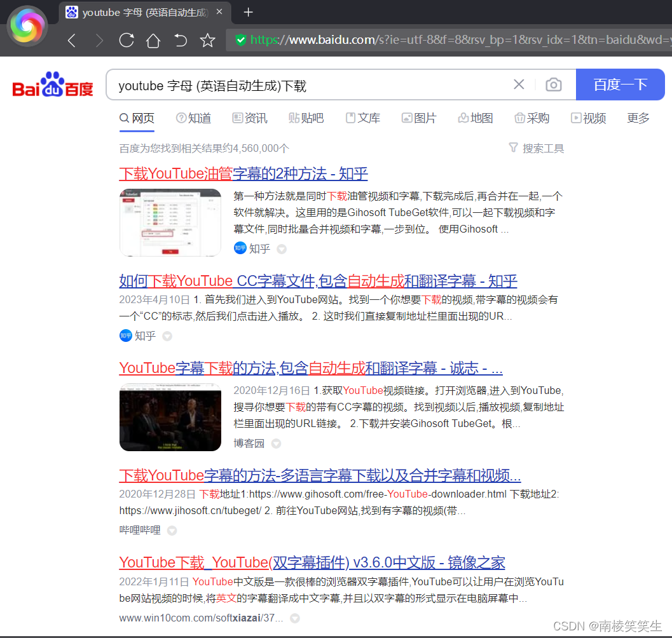Image resolution: width=672 pixels, height=638 pixels.
Task: Open the 采购 tab
Action: [532, 118]
